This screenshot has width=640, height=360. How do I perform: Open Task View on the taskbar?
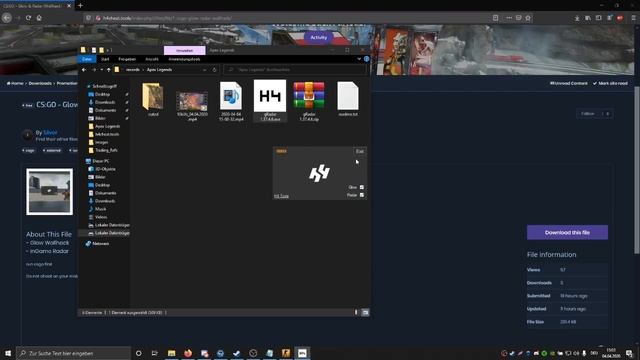(x=154, y=353)
